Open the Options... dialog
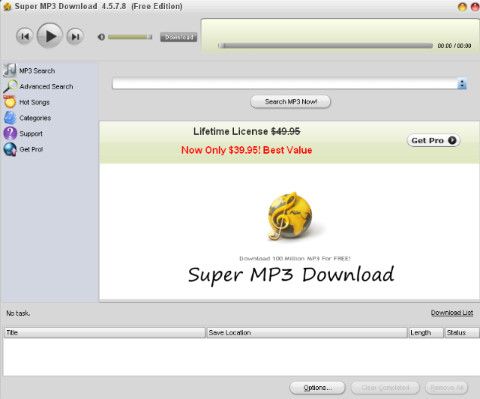480x399 pixels. 317,388
